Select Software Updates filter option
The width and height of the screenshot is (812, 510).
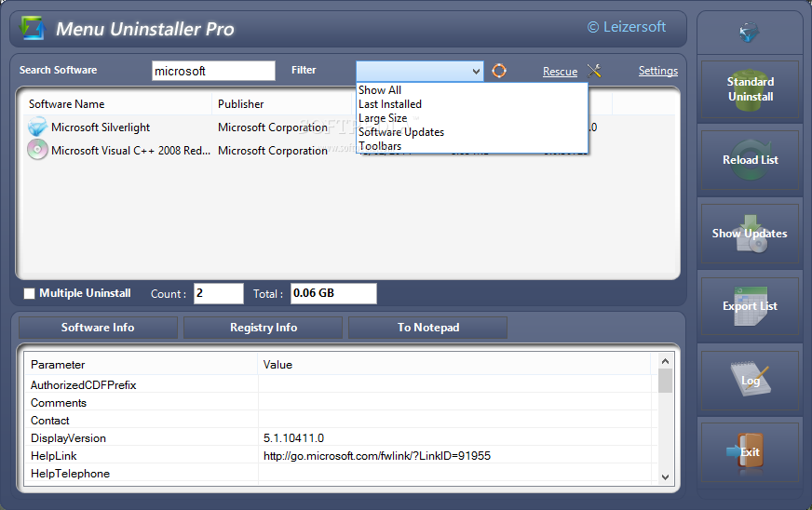472,132
